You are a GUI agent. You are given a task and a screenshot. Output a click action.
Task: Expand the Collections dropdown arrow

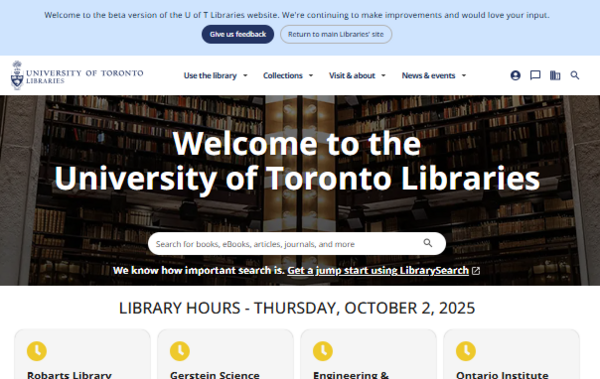pos(311,76)
